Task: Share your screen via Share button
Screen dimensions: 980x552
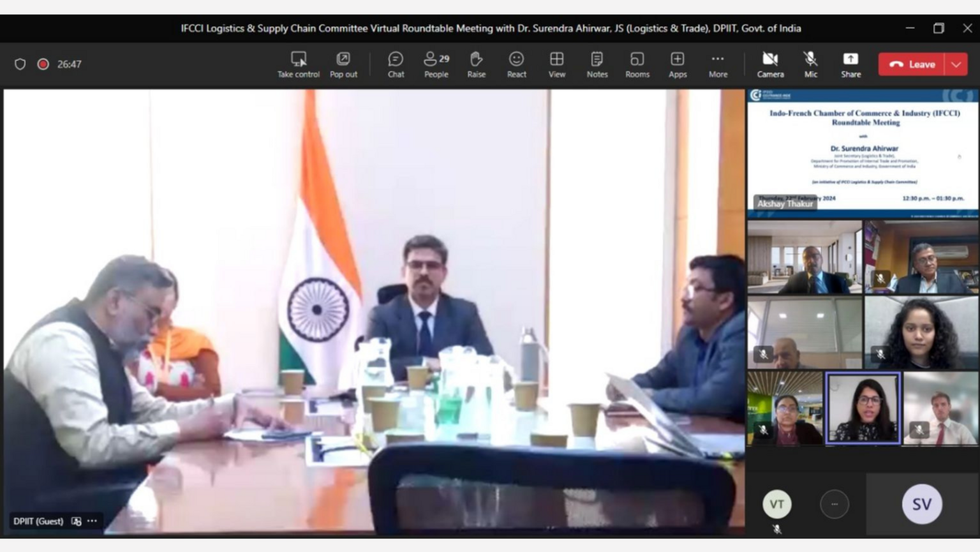Action: 850,64
